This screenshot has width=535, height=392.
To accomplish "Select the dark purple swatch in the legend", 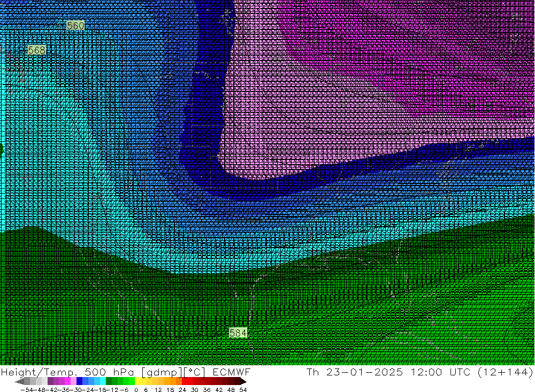I will pyautogui.click(x=50, y=381).
